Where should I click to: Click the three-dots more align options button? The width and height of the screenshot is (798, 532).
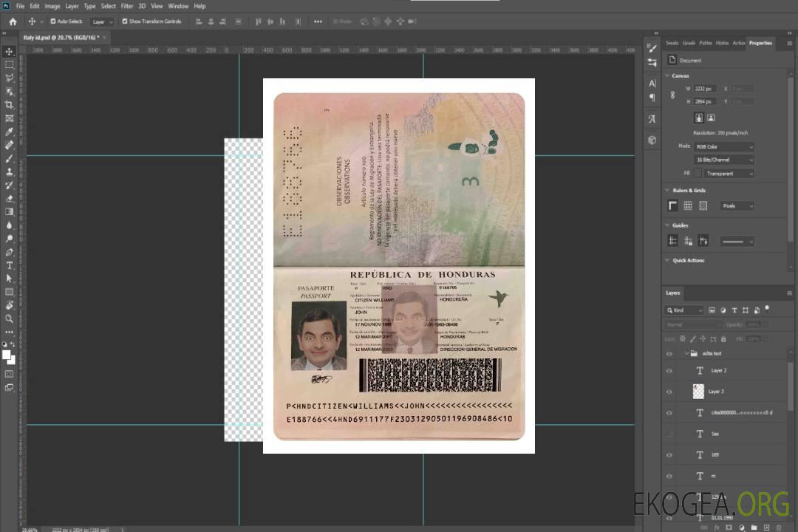coord(318,21)
